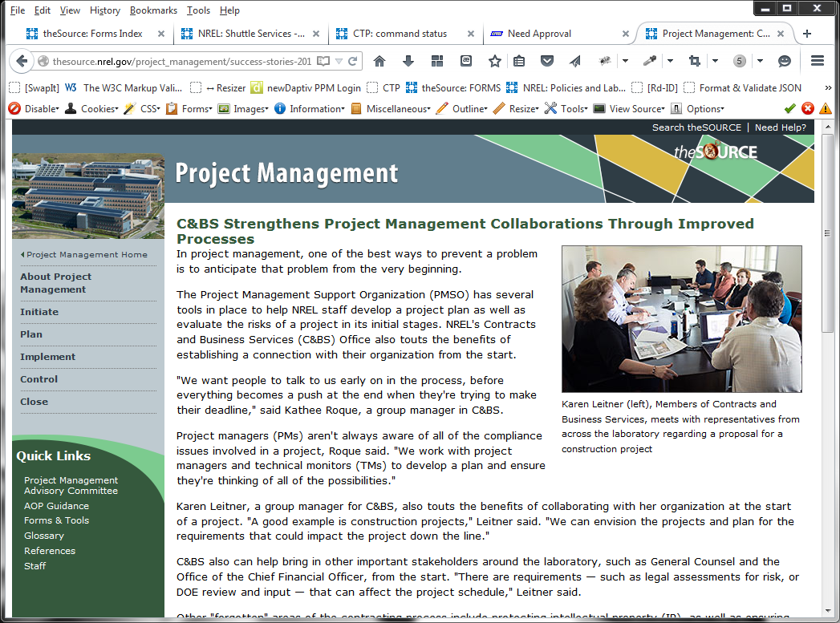Screen dimensions: 840x623
Task: Open the menu bar Tools menu
Action: [x=198, y=10]
